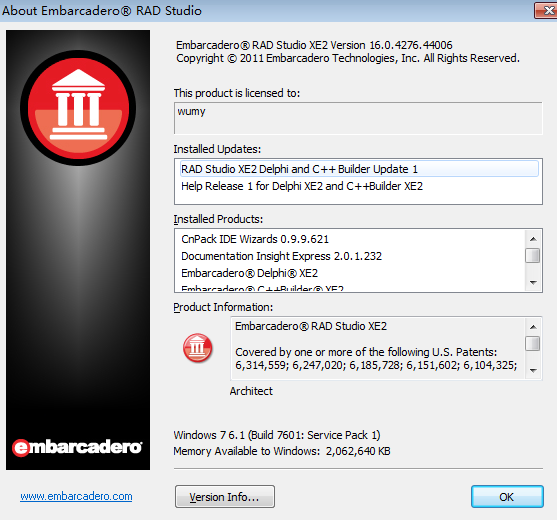Screen dimensions: 557x520
Task: Click Product Information scroll down arrow
Action: [533, 370]
